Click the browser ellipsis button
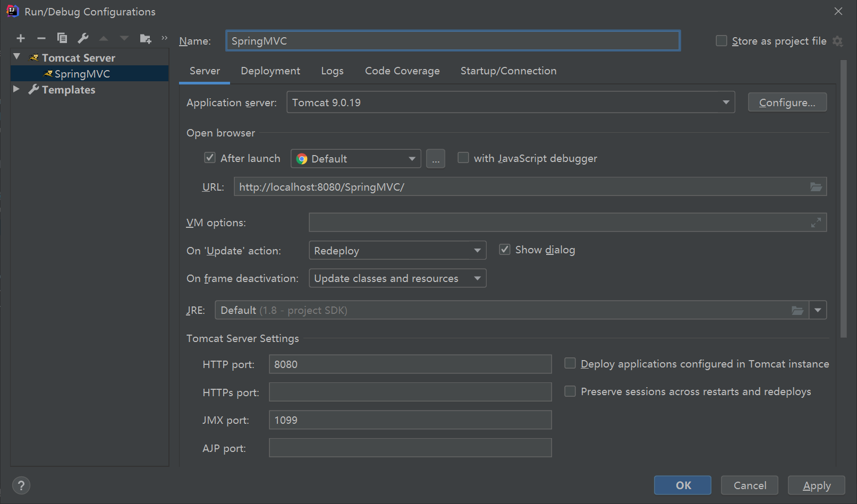 pyautogui.click(x=436, y=158)
